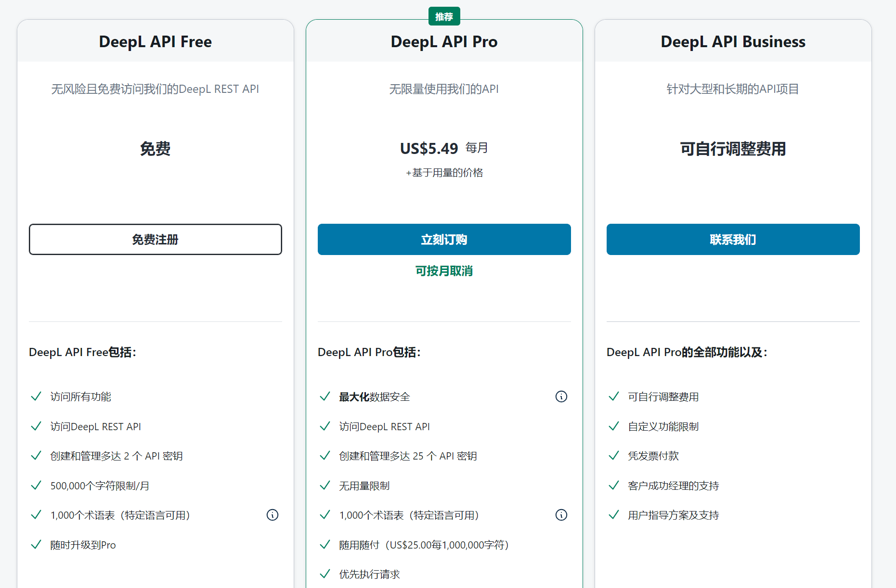Click 创建和管理多达 25 个 API 密钥
Image resolution: width=896 pixels, height=588 pixels.
point(408,456)
